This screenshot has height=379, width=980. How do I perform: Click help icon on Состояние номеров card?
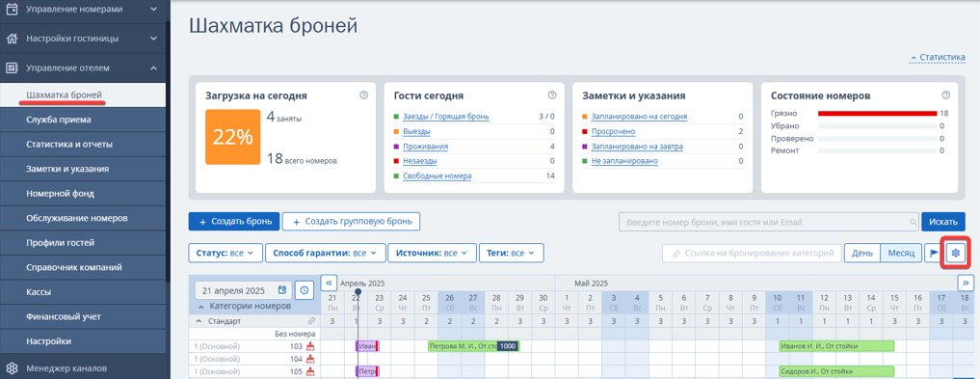(x=945, y=95)
